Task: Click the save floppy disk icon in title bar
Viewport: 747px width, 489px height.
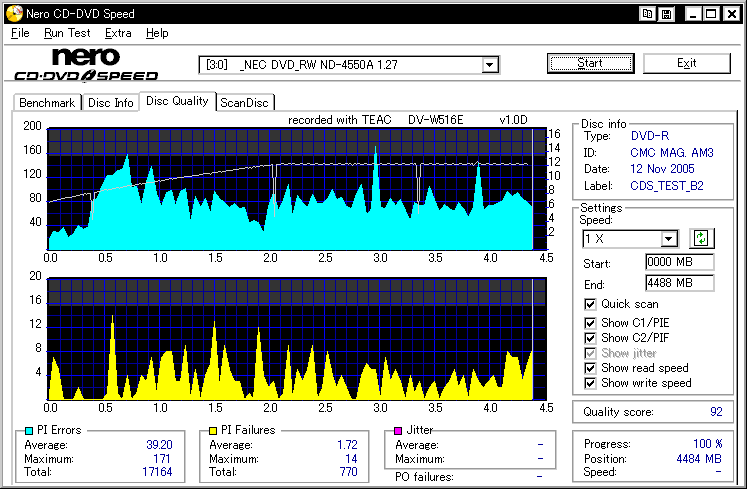Action: (x=666, y=14)
